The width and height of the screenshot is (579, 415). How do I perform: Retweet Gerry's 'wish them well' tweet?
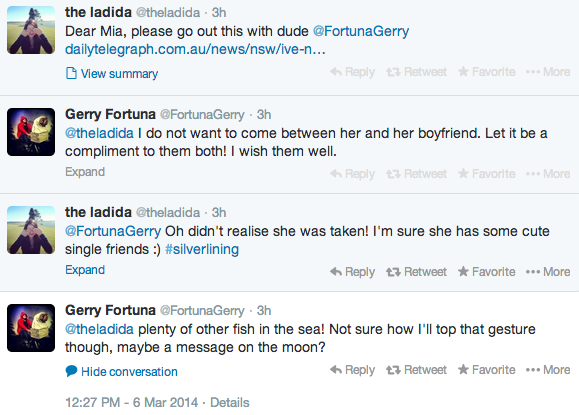tap(416, 174)
